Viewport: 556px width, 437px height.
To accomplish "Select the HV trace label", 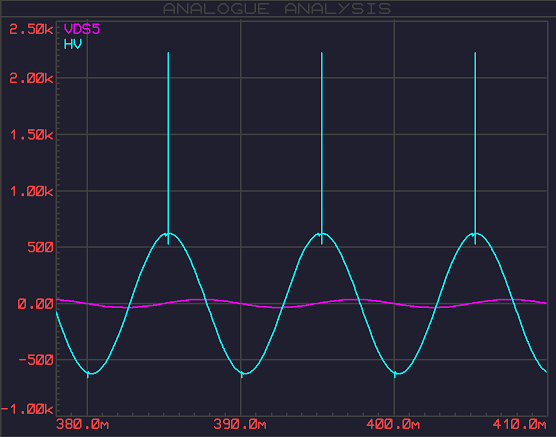I will click(73, 44).
